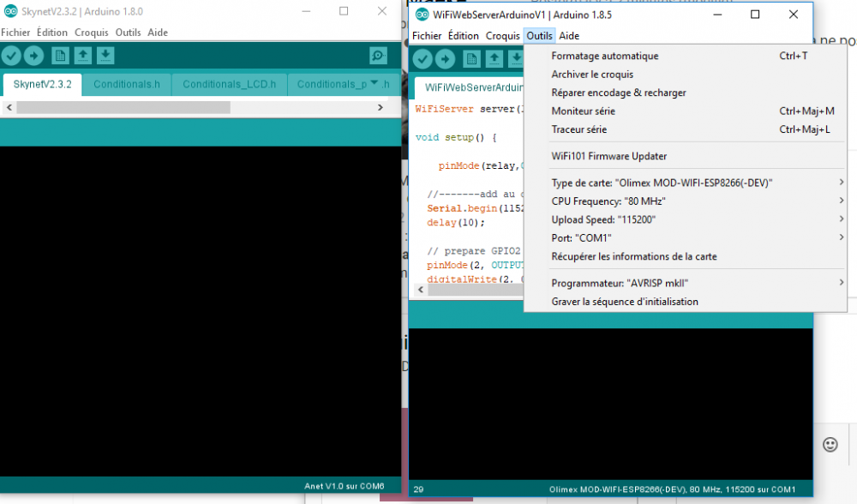This screenshot has height=504, width=857.
Task: Click line number 29 in status bar
Action: coord(419,489)
